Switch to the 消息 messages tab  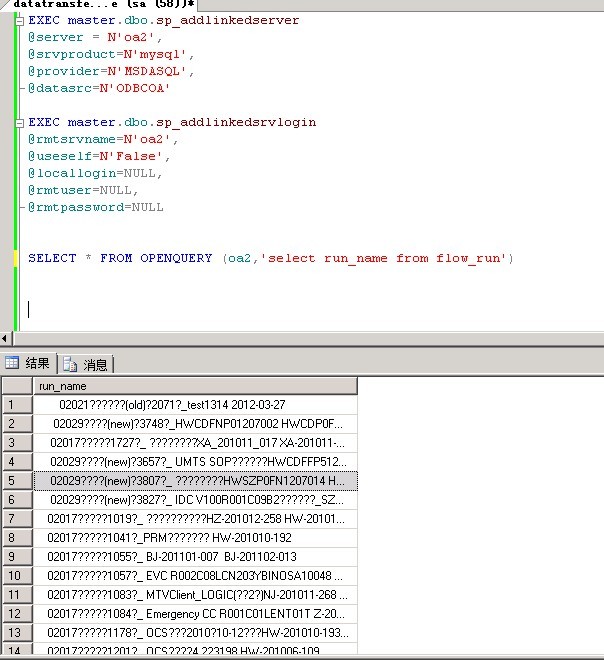(87, 364)
